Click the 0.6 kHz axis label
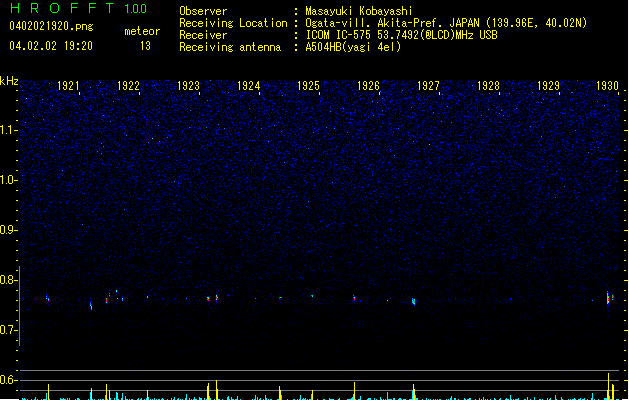This screenshot has width=629, height=400. click(9, 380)
